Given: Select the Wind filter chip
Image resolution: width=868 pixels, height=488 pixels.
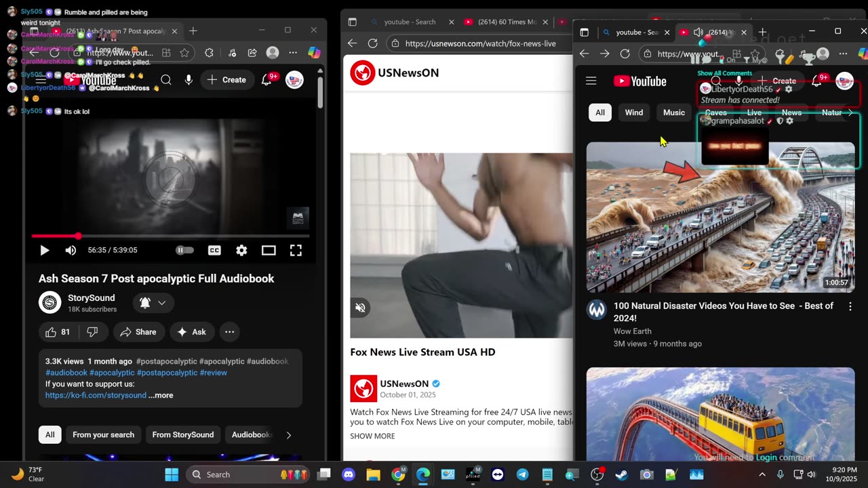Looking at the screenshot, I should tap(634, 113).
